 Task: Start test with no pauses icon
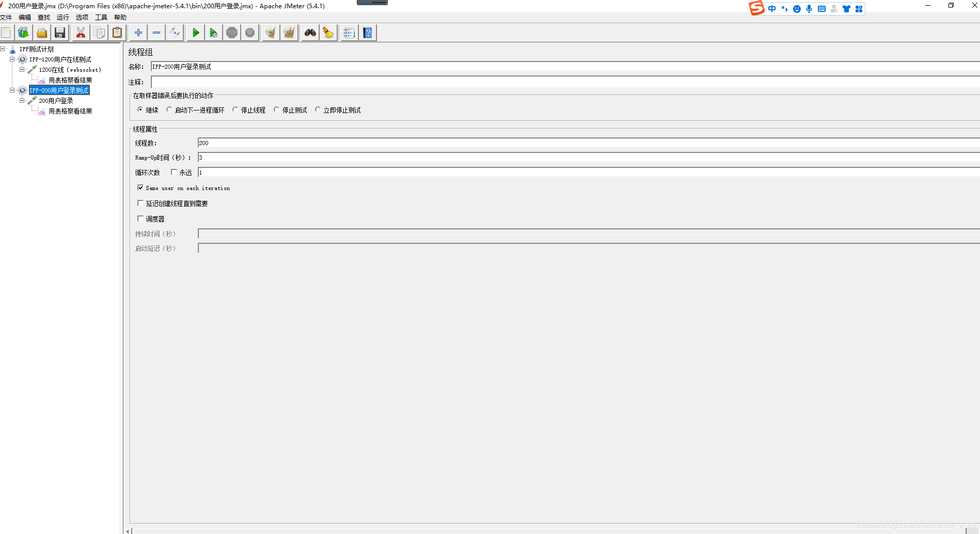click(x=213, y=33)
